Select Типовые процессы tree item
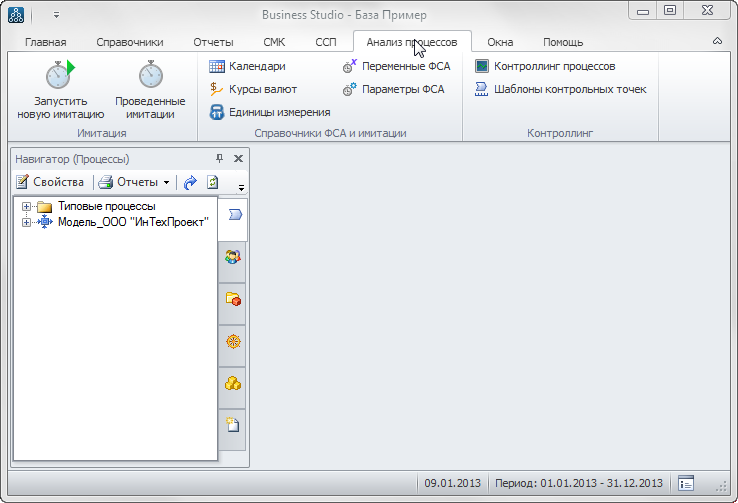738x503 pixels. 106,207
